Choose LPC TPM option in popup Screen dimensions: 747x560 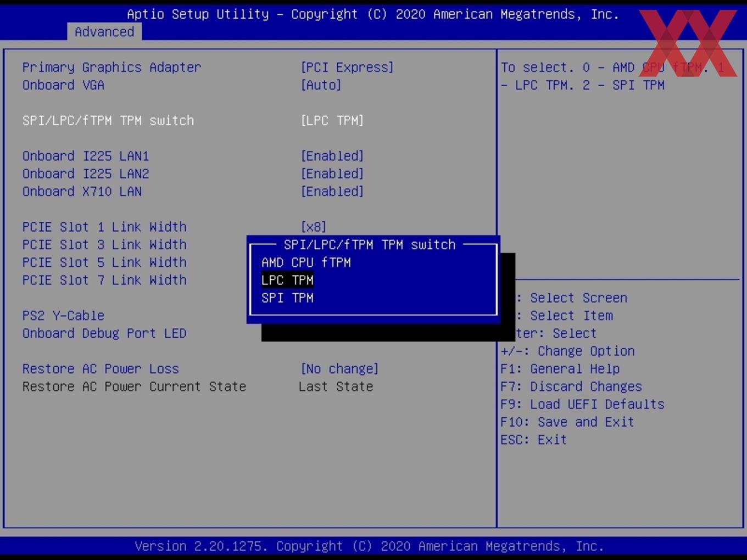click(x=287, y=280)
